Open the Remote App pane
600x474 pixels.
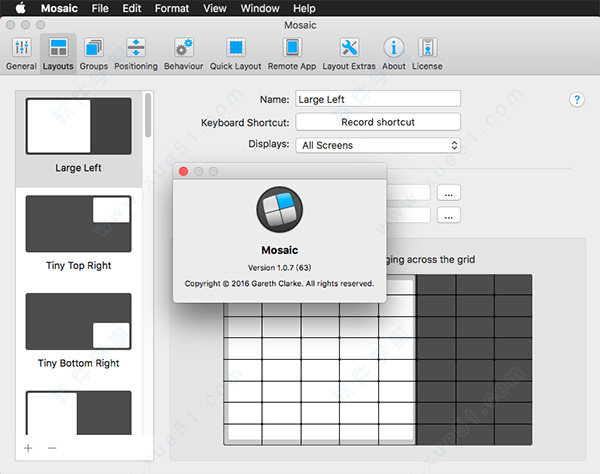tap(292, 54)
